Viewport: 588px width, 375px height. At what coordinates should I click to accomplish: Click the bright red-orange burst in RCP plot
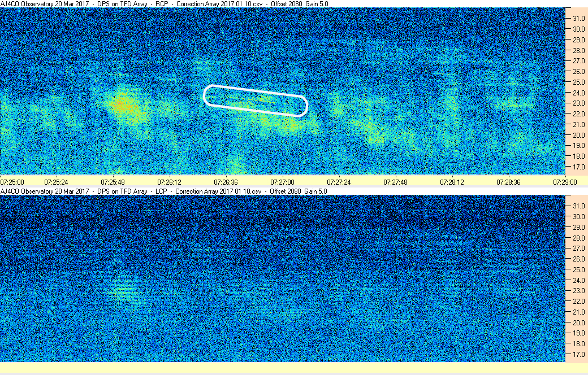122,106
